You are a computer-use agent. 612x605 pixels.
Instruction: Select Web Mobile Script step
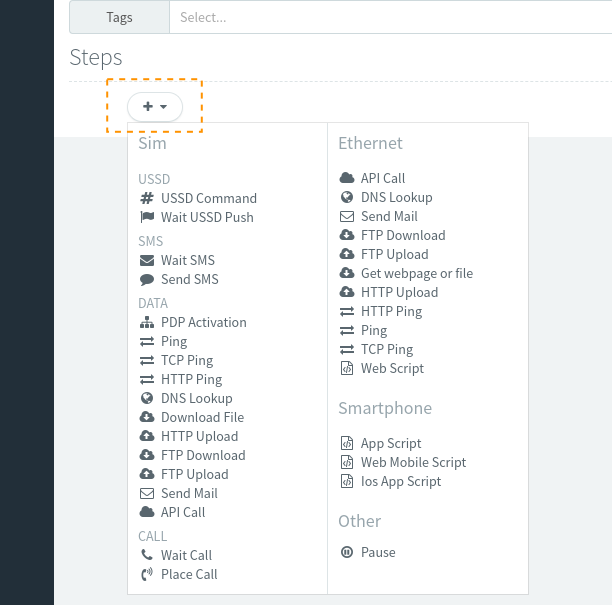pos(413,462)
